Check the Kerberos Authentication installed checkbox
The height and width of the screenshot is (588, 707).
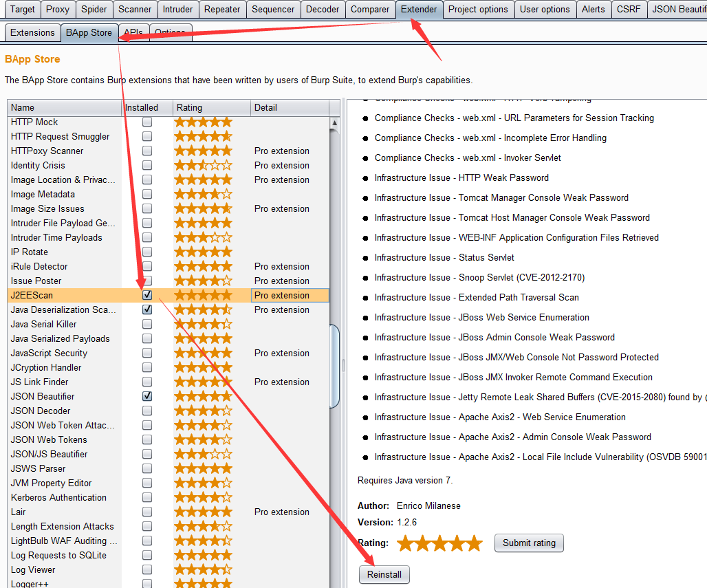tap(147, 497)
